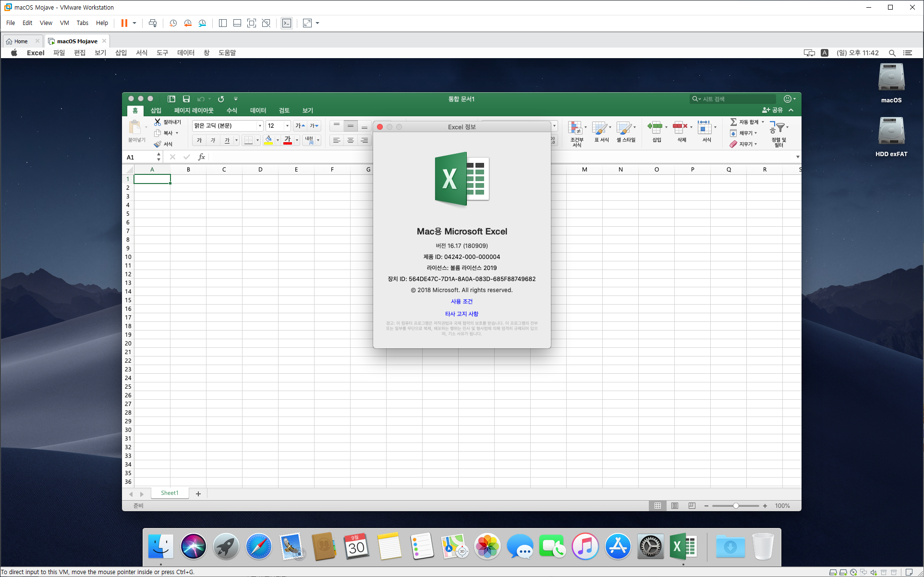Click the Sort and Filter funnel icon
The width and height of the screenshot is (924, 577).
[x=778, y=128]
